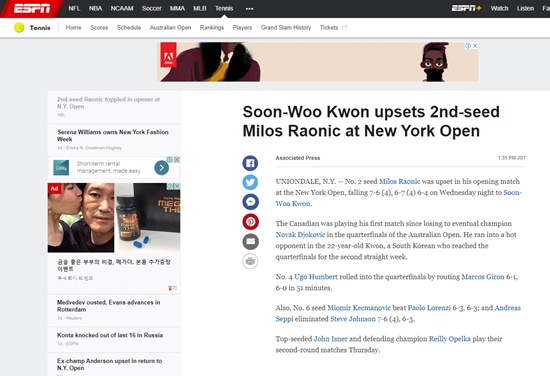This screenshot has height=376, width=550.
Task: Open Grand Slam History tab
Action: [286, 27]
